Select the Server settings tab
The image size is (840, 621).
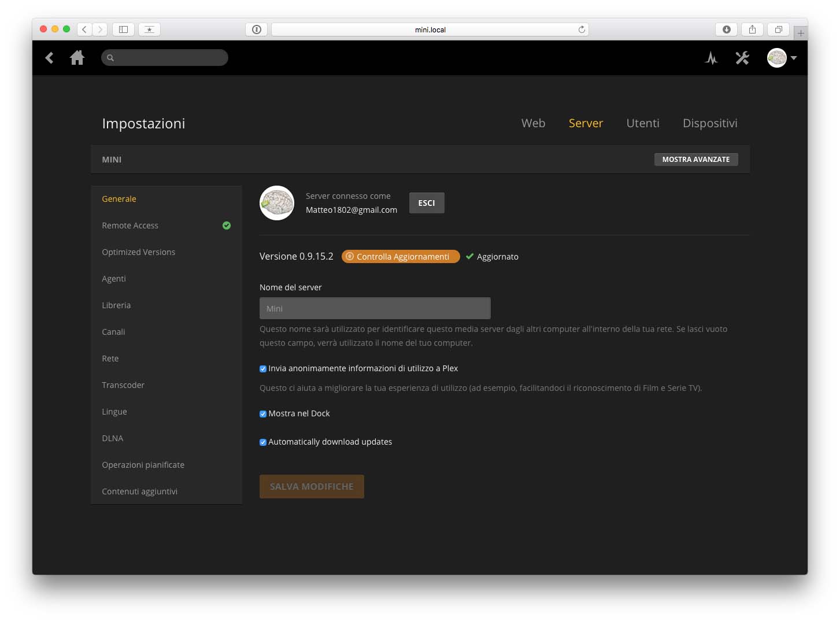[x=586, y=123]
